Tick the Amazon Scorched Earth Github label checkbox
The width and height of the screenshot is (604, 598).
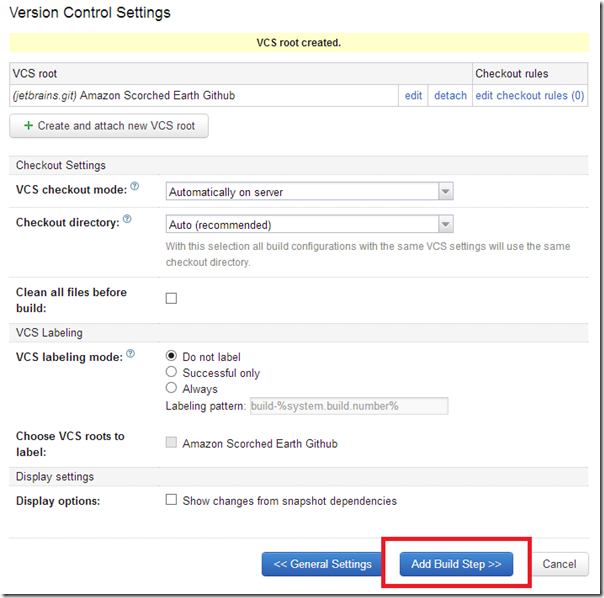(171, 442)
